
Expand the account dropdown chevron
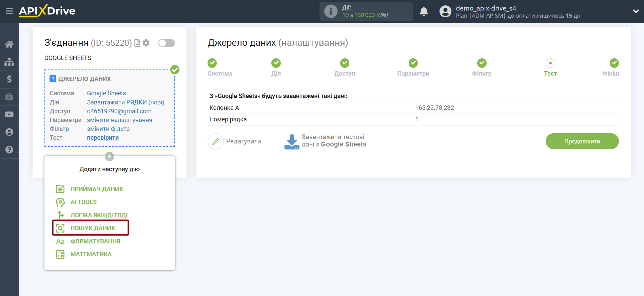(636, 12)
